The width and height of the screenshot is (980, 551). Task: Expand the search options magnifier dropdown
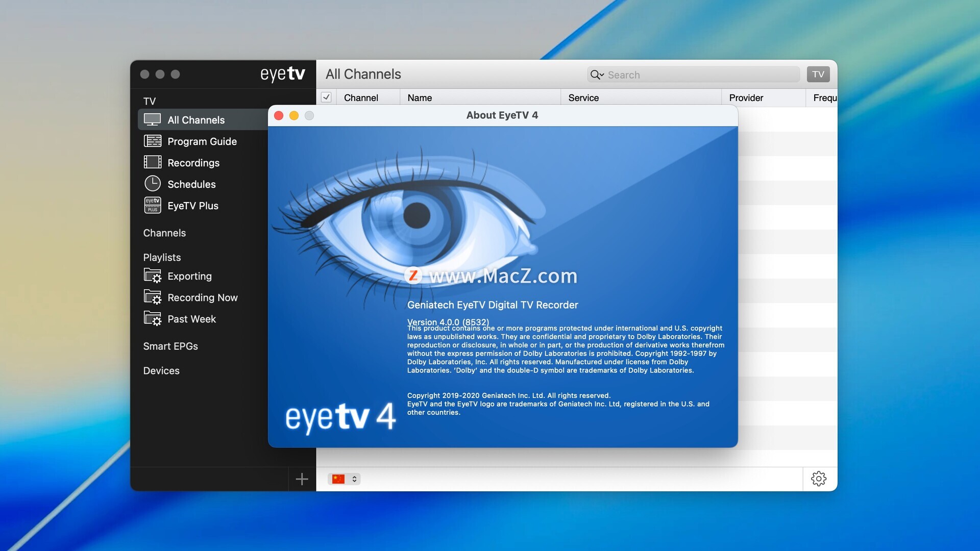(597, 75)
